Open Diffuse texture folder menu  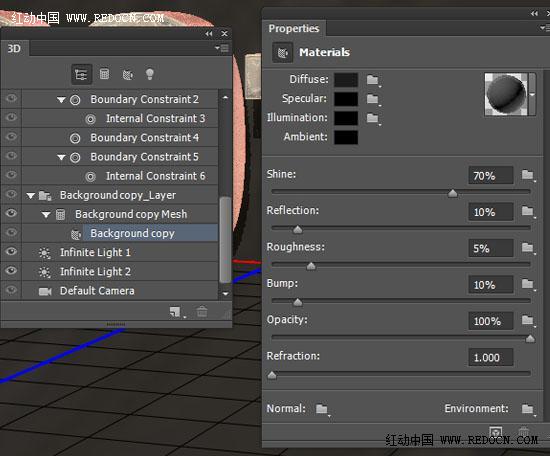pyautogui.click(x=373, y=80)
